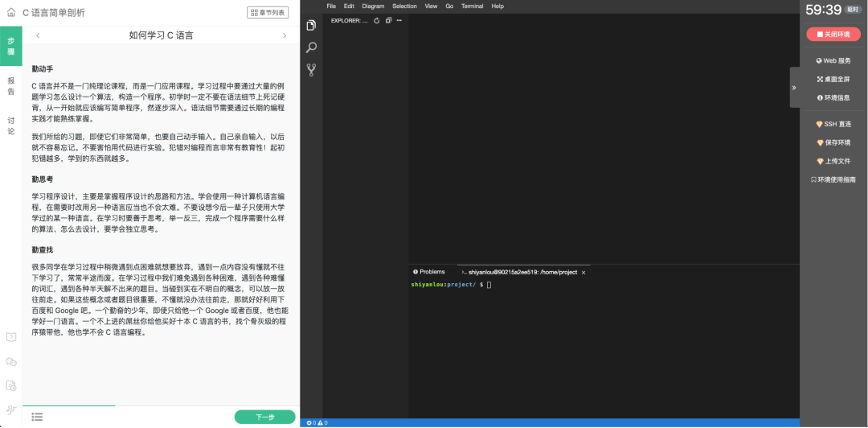Open the document settings icon in sidebar
Viewport: 868px width, 428px height.
pyautogui.click(x=11, y=386)
